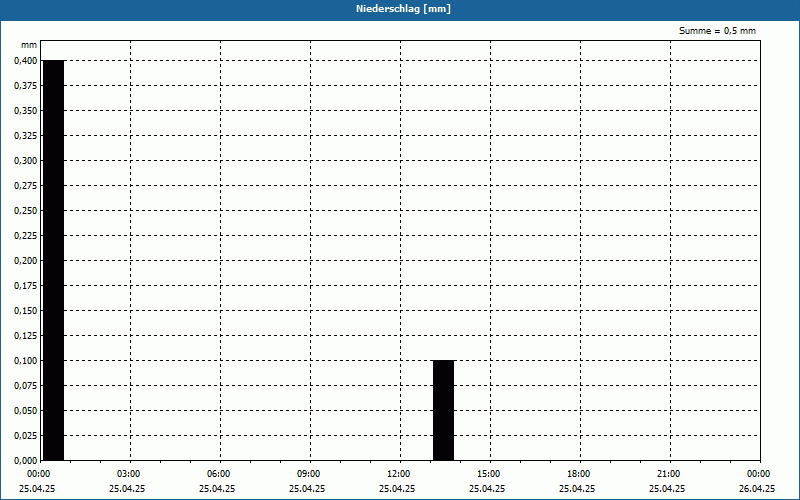Click the 15:00 time label
The height and width of the screenshot is (500, 800).
pyautogui.click(x=489, y=474)
